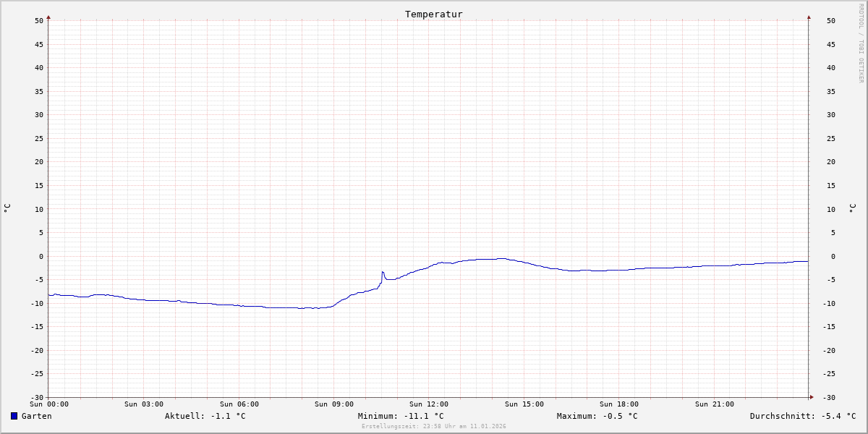The height and width of the screenshot is (434, 868).
Task: Click the Sun 00:00 x-axis label
Action: click(x=49, y=404)
